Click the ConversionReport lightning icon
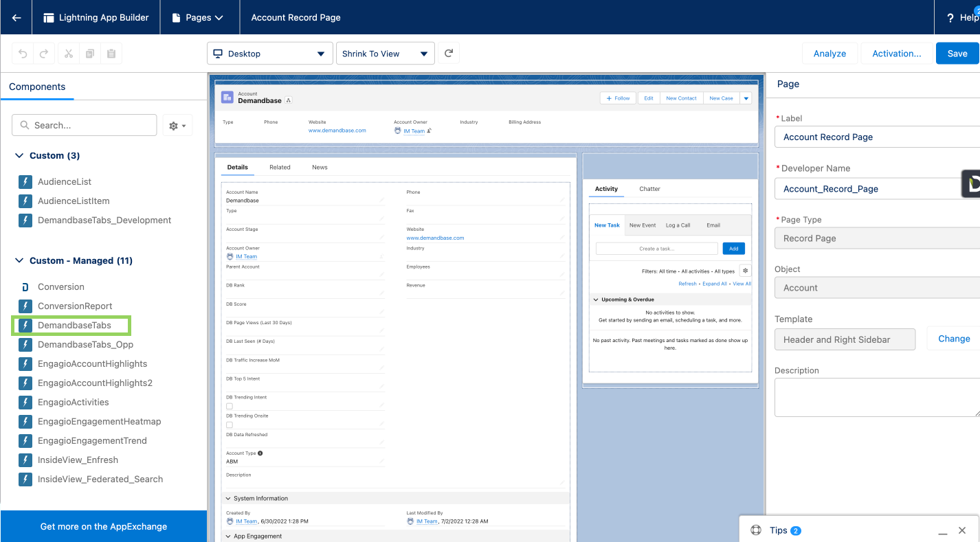 25,306
